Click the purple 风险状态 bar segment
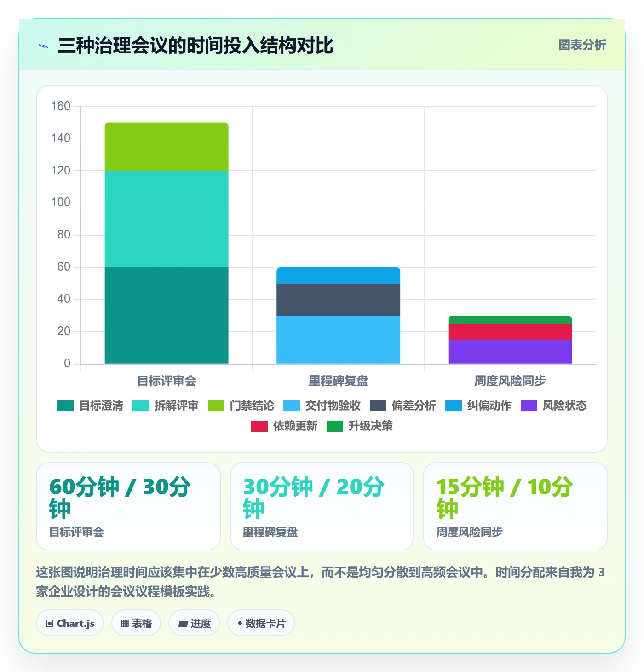Screen dimensions: 644x672 [510, 352]
